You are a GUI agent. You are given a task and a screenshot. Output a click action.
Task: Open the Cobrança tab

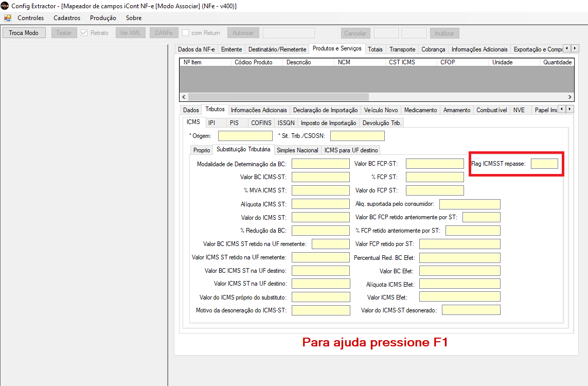433,49
